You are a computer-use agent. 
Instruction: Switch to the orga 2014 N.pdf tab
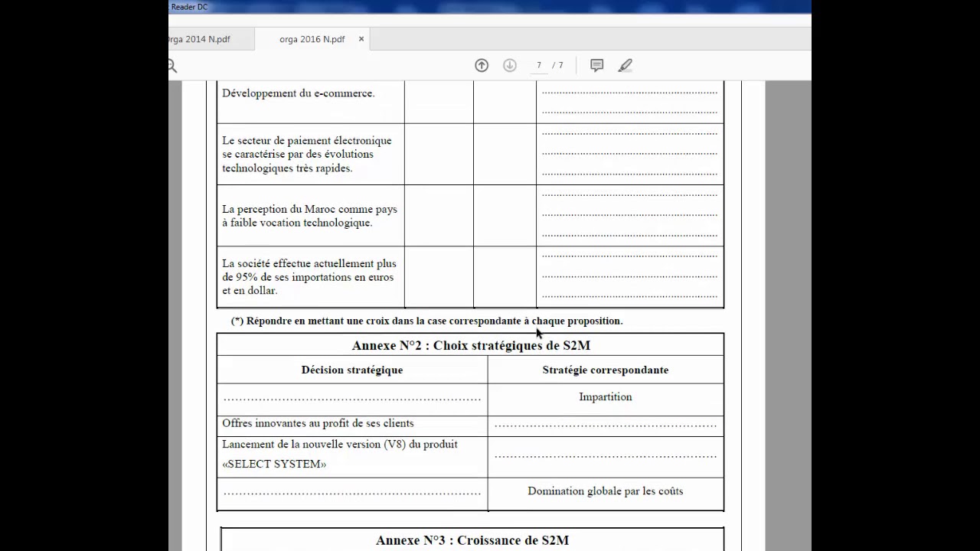(x=211, y=39)
